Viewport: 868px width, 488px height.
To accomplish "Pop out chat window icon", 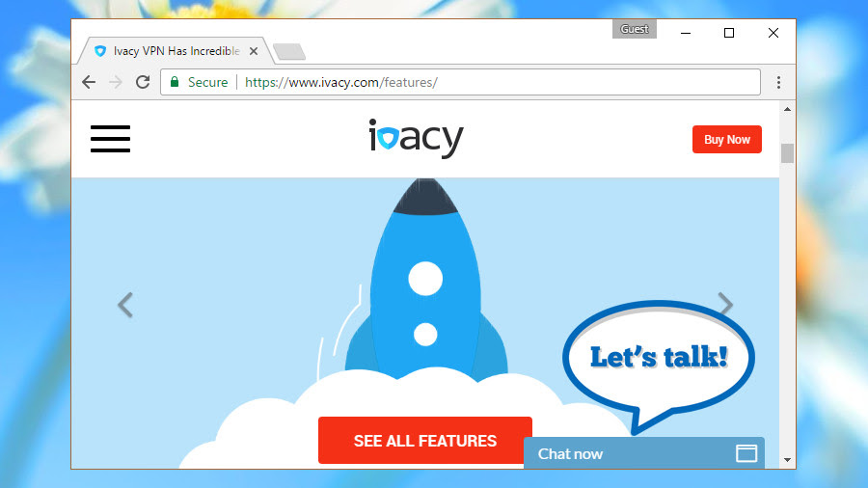I will (746, 453).
